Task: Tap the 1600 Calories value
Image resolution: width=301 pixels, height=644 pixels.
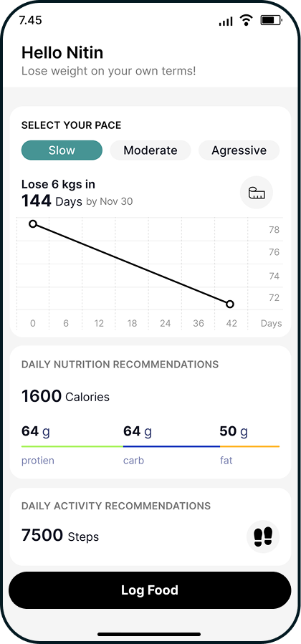Action: (x=65, y=396)
